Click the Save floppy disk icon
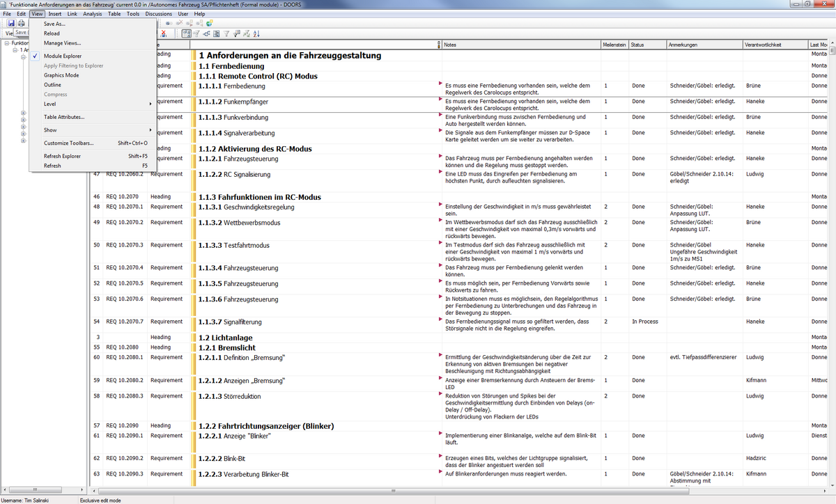 [x=12, y=24]
